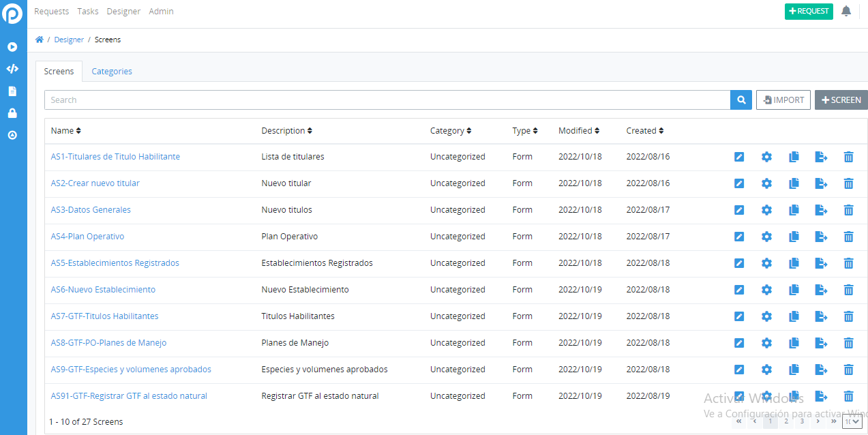Open the Designer menu in top bar
The height and width of the screenshot is (435, 868).
123,12
